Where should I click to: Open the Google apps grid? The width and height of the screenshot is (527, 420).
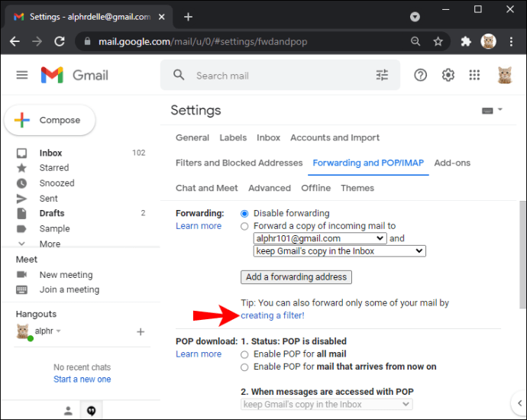point(474,75)
